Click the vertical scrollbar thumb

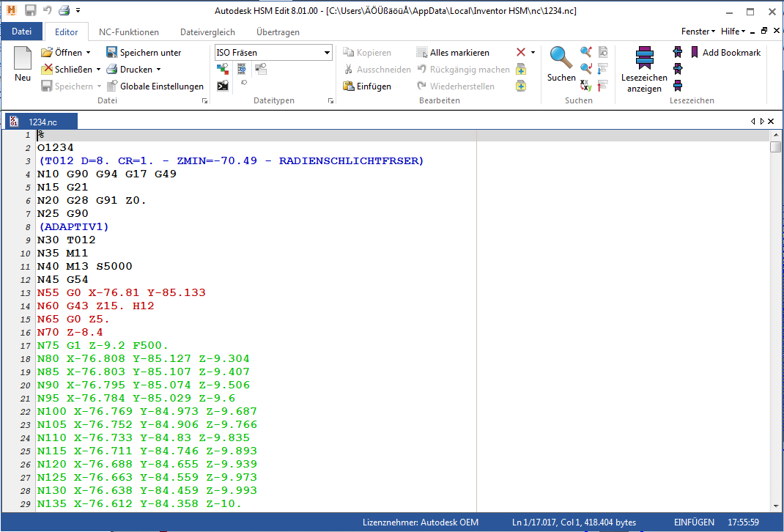click(x=775, y=147)
